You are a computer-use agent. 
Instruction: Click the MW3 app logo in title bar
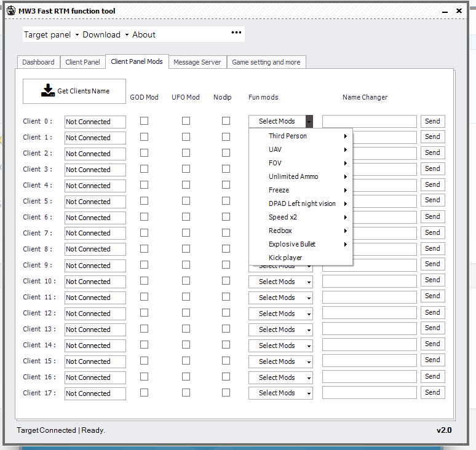[x=11, y=11]
